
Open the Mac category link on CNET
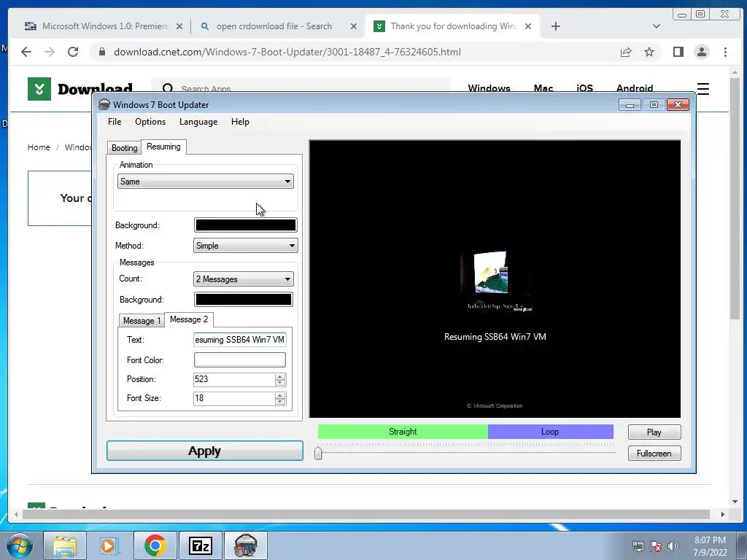point(543,88)
